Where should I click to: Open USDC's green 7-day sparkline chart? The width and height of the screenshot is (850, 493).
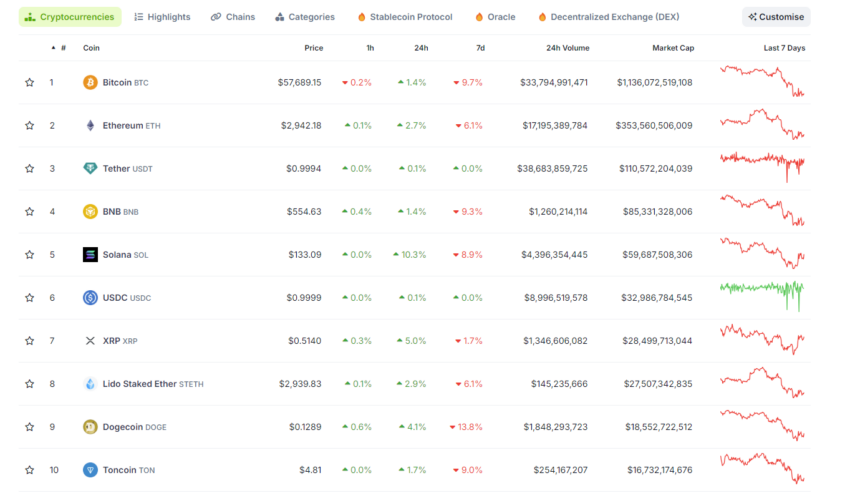click(x=762, y=296)
